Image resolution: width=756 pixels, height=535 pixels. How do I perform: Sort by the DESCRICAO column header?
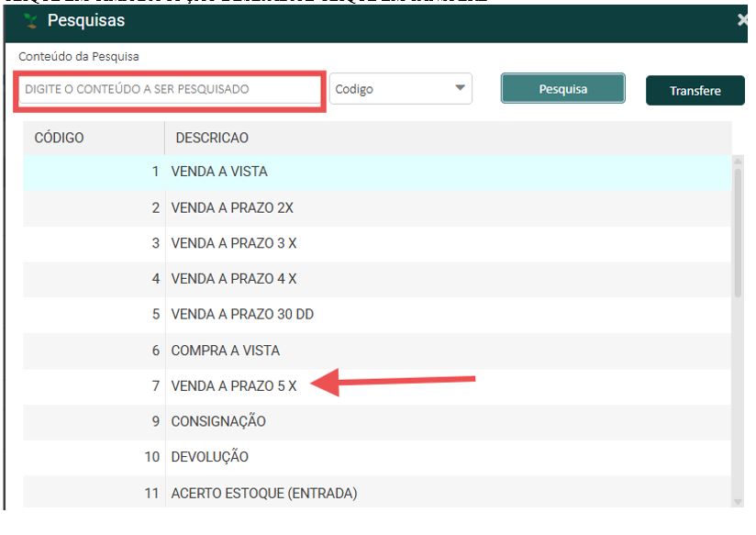[x=212, y=138]
